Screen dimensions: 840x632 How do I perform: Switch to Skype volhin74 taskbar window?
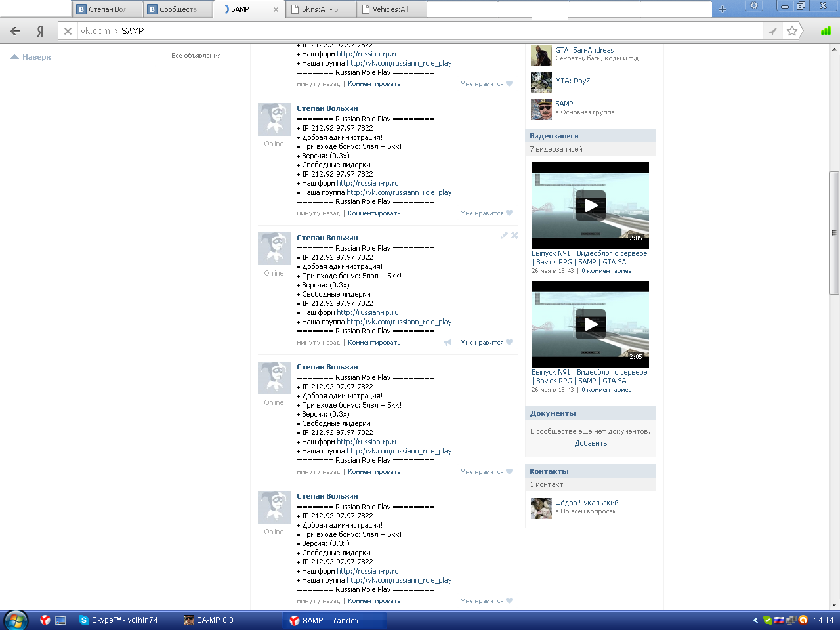click(125, 620)
